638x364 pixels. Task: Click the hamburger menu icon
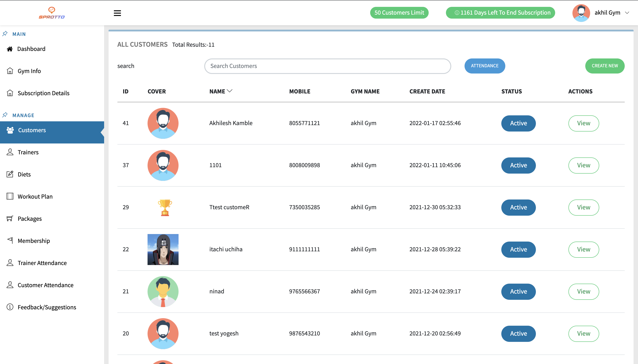point(117,13)
